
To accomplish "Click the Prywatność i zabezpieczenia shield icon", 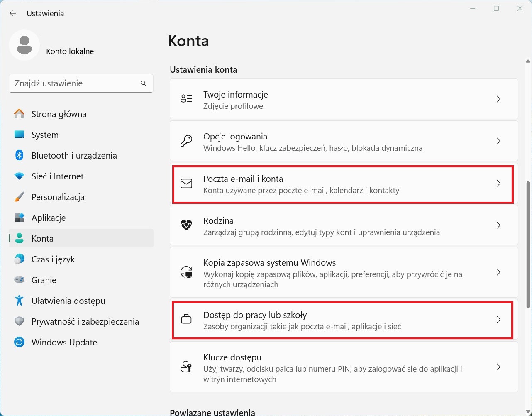I will click(19, 321).
